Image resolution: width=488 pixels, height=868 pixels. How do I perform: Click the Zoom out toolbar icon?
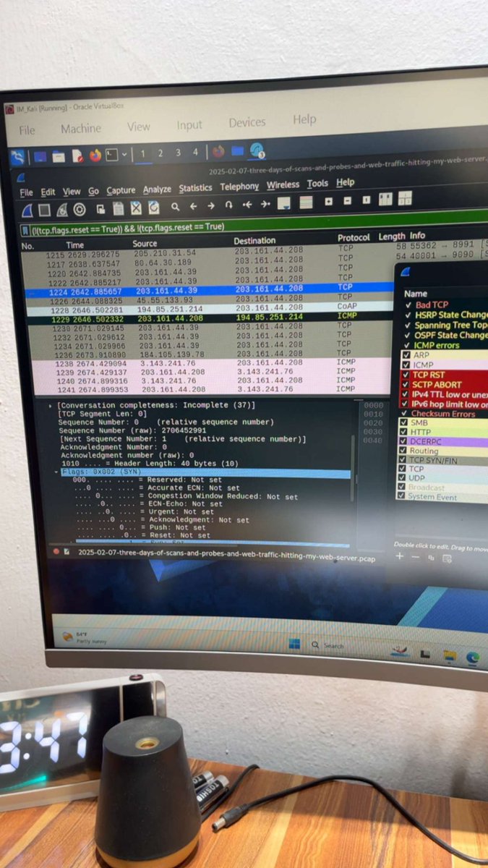tap(348, 200)
